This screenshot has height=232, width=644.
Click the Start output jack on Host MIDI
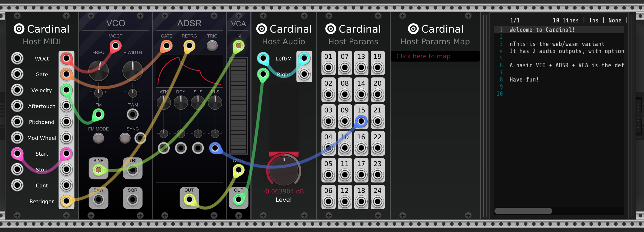pos(66,153)
